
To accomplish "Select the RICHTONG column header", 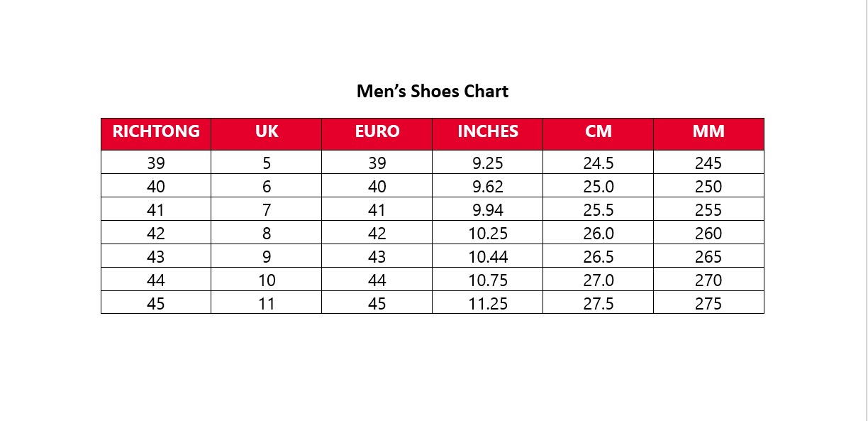I will click(x=156, y=134).
